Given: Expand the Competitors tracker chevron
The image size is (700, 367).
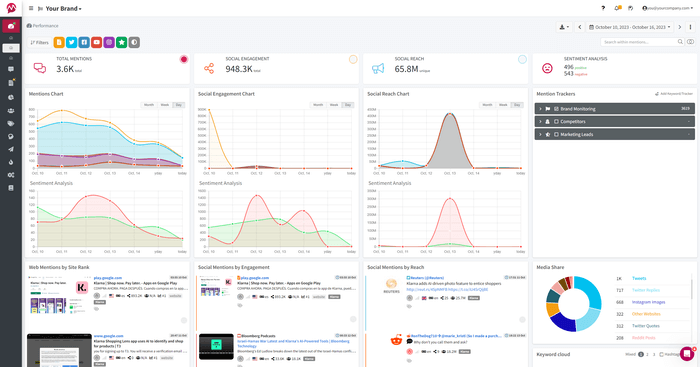Looking at the screenshot, I should coord(540,121).
